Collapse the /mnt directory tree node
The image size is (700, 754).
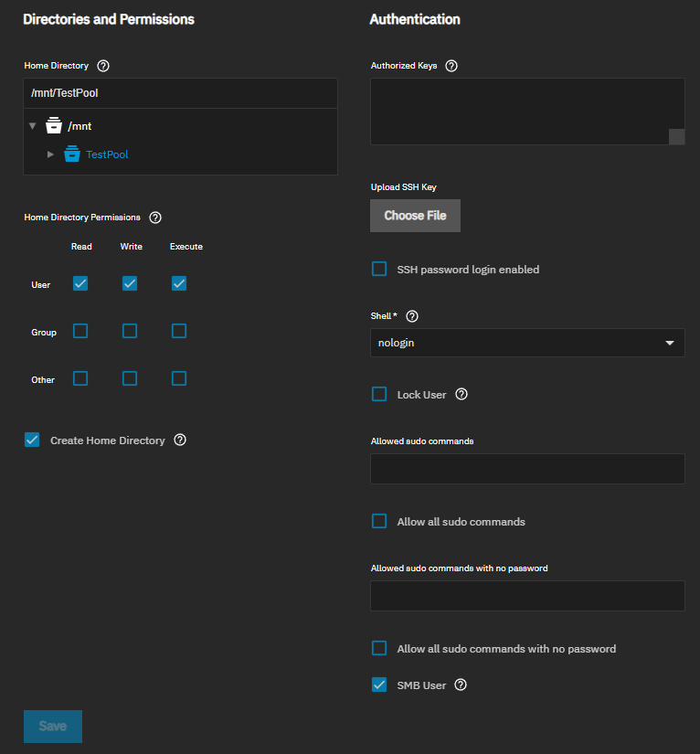(x=33, y=126)
